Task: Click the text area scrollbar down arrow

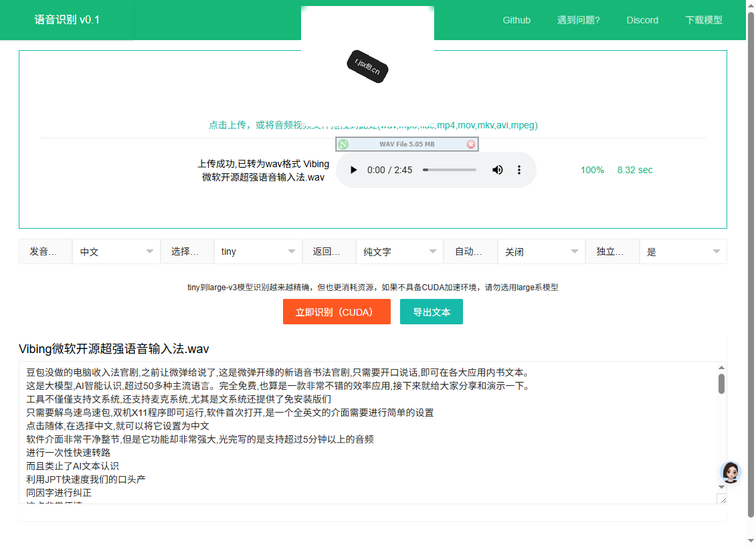Action: tap(721, 487)
